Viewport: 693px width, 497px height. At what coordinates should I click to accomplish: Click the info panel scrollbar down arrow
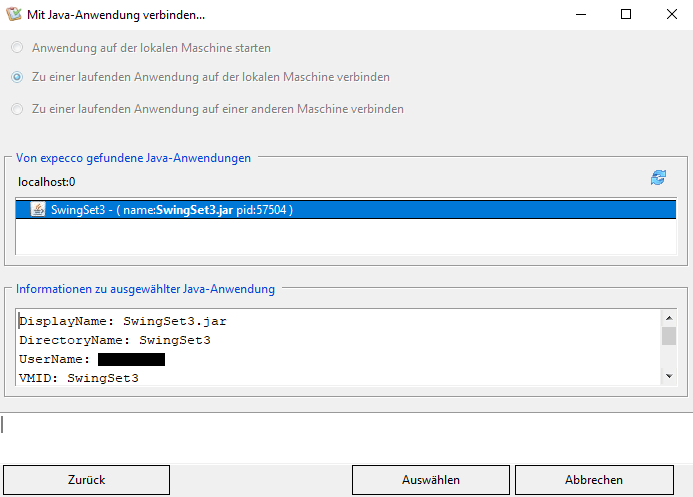(x=669, y=376)
